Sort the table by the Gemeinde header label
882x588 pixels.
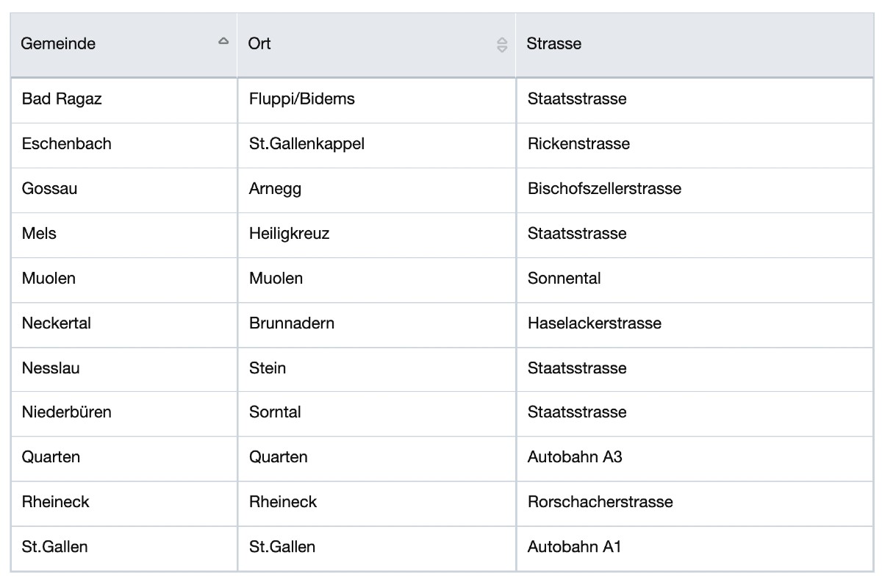pyautogui.click(x=58, y=44)
